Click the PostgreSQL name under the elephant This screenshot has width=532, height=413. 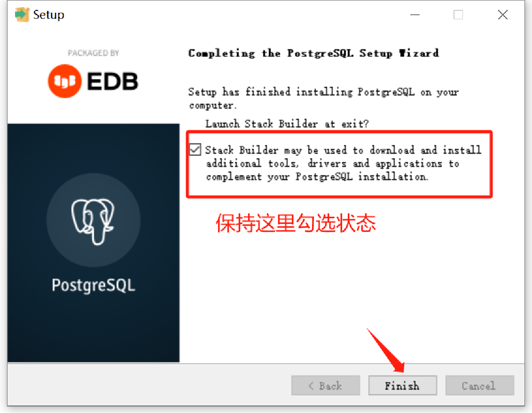[x=94, y=285]
